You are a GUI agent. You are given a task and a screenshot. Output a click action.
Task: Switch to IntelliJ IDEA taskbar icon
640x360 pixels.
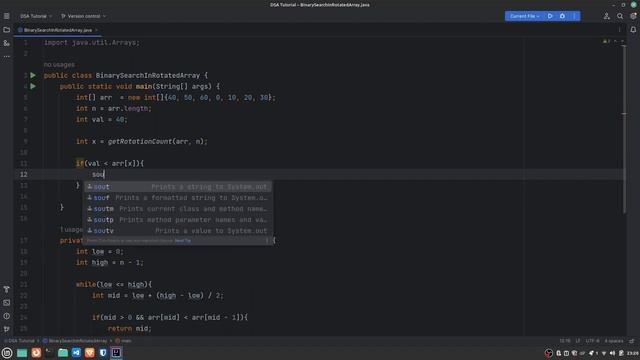(116, 353)
